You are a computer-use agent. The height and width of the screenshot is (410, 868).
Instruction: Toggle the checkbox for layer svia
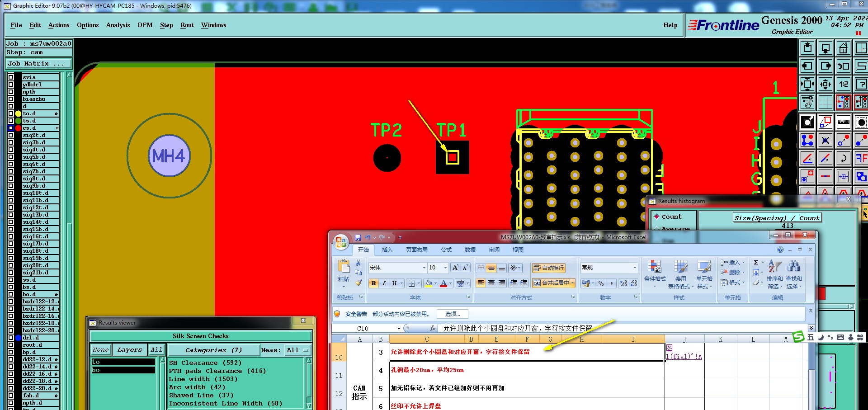11,77
